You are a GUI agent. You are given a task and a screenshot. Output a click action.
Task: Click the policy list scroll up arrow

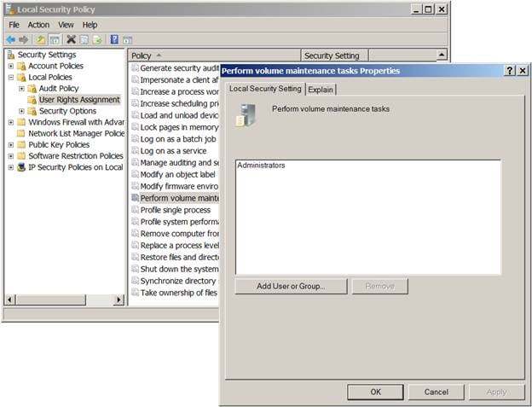[x=442, y=55]
